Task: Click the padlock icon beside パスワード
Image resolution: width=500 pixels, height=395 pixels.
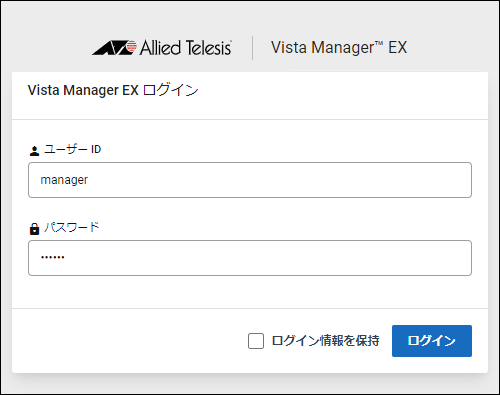Action: tap(34, 229)
